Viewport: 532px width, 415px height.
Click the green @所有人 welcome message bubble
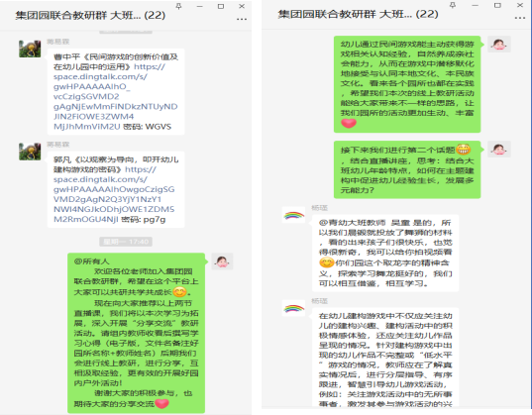(136, 333)
